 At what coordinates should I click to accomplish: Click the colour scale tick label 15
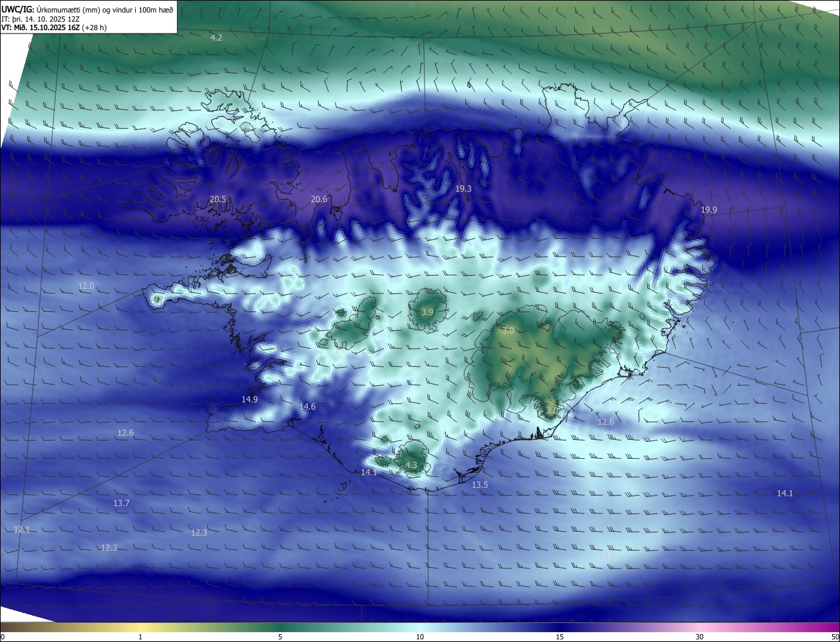pos(560,637)
